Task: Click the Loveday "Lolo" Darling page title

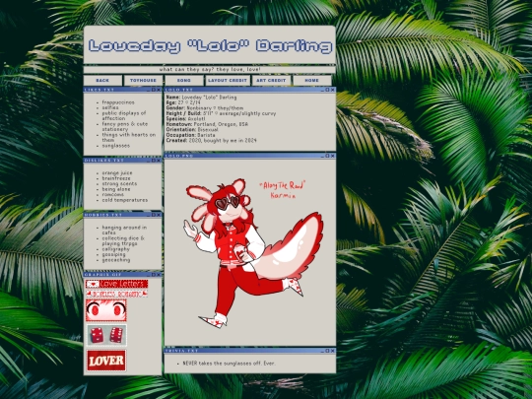Action: [x=211, y=46]
